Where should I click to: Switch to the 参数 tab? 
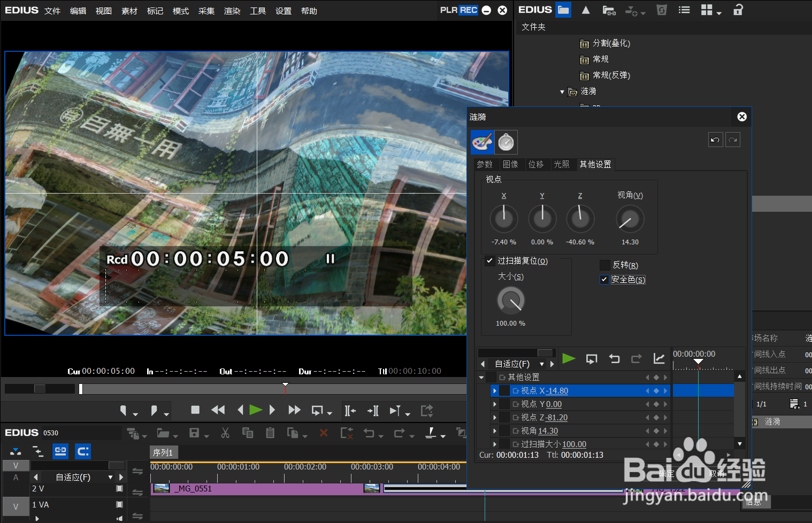point(485,164)
